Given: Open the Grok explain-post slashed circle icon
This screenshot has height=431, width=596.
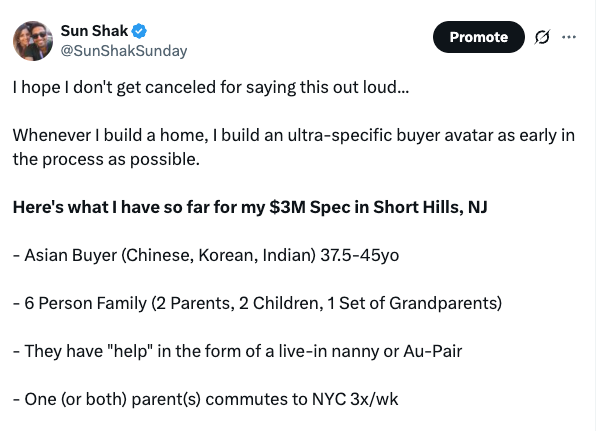Looking at the screenshot, I should click(x=542, y=37).
